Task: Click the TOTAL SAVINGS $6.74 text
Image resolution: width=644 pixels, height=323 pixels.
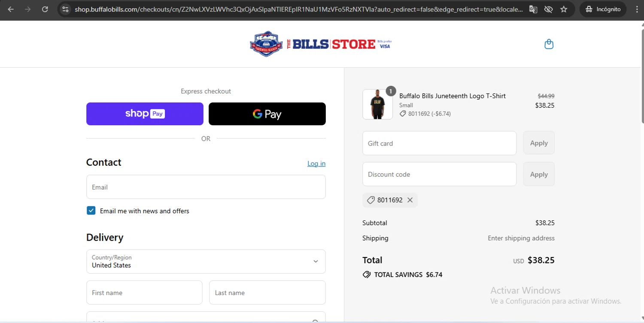Action: (408, 275)
